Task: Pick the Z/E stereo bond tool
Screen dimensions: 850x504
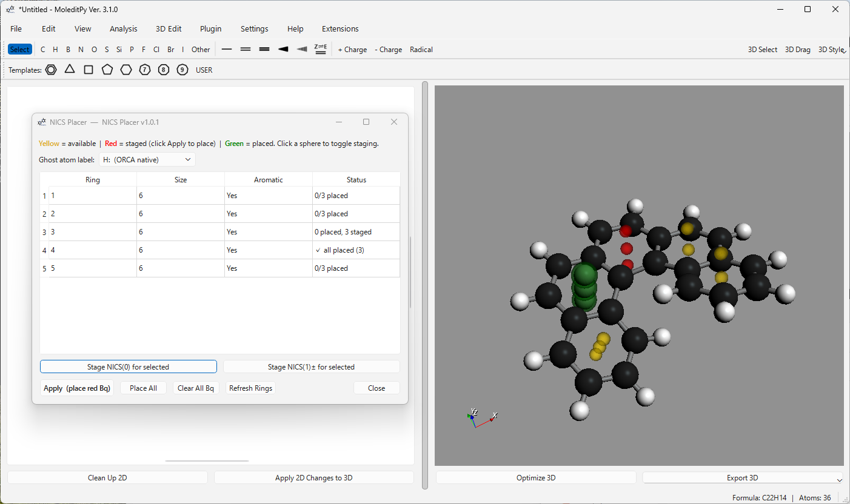Action: (x=321, y=50)
